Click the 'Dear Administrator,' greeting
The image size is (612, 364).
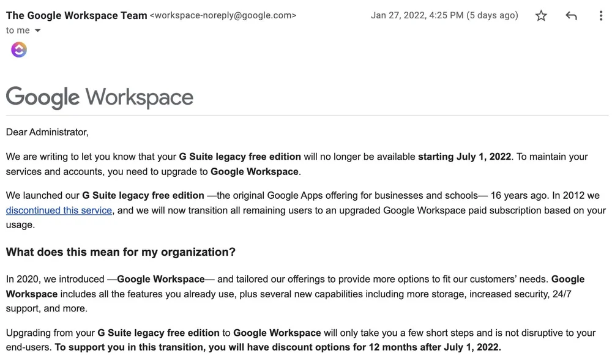47,132
